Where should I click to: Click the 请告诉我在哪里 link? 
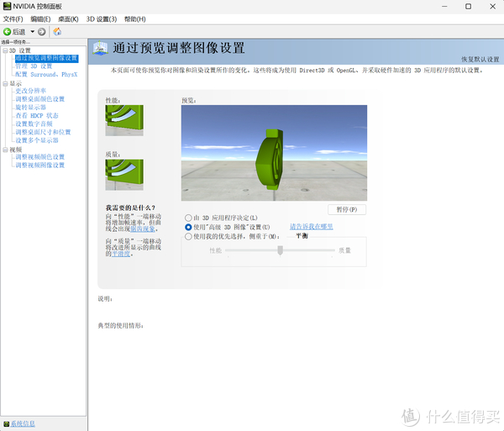click(311, 227)
